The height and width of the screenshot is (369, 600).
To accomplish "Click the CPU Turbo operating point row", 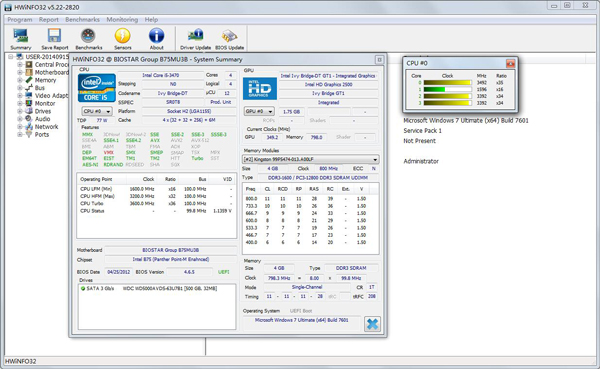I will click(x=156, y=204).
